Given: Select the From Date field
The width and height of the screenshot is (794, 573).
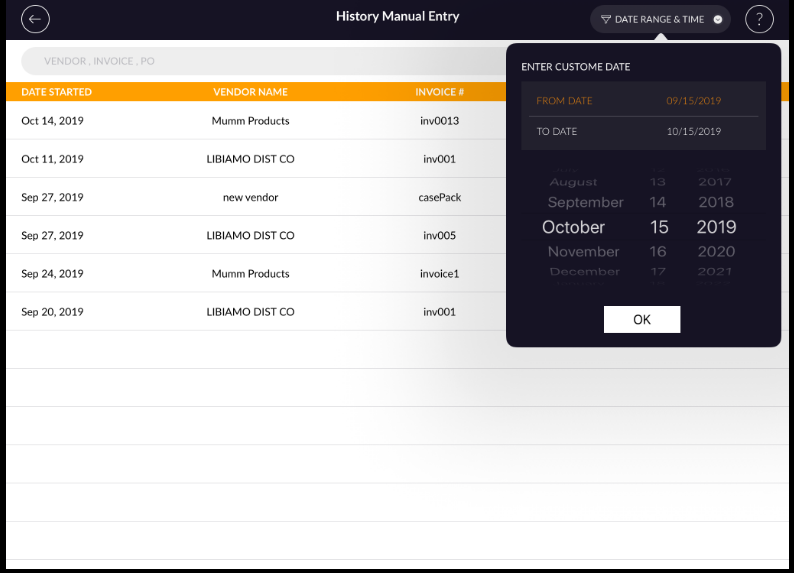Looking at the screenshot, I should [x=643, y=101].
